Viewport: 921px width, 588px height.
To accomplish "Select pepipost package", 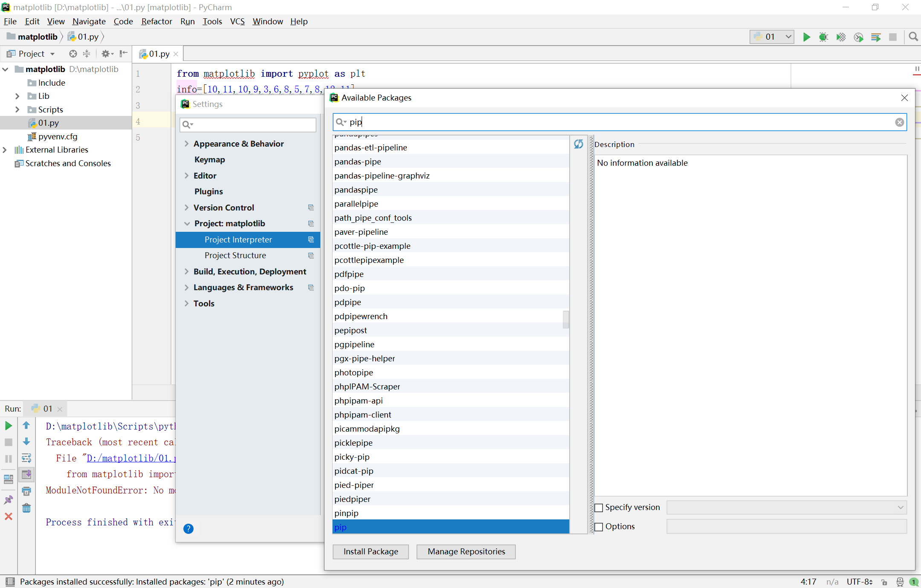I will pos(451,330).
